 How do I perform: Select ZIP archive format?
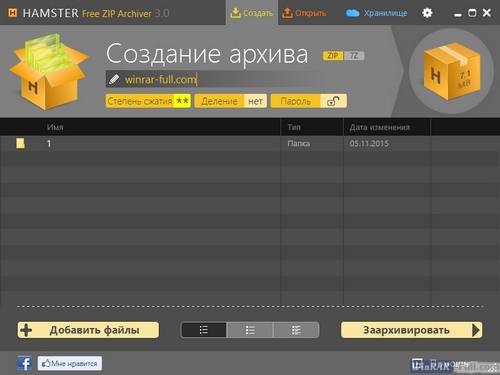point(333,56)
